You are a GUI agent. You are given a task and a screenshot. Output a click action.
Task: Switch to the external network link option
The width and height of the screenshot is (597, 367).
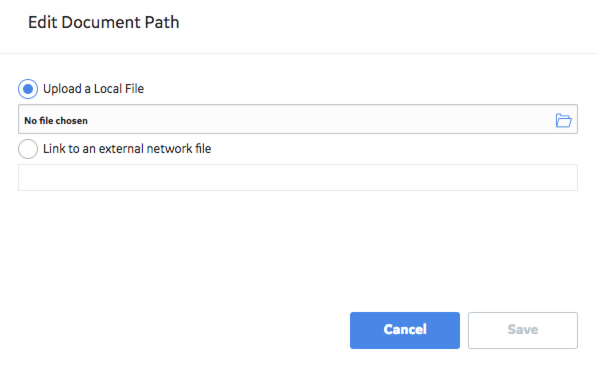tap(28, 148)
